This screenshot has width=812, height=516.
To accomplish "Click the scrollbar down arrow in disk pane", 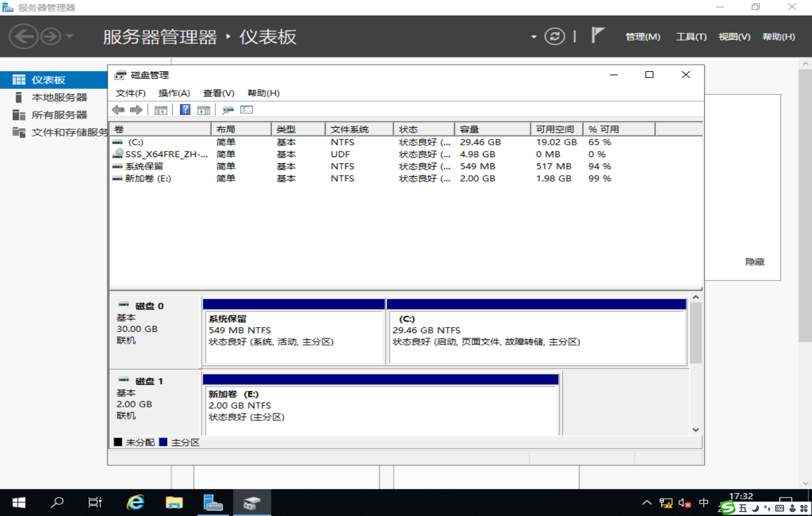I will [x=695, y=430].
